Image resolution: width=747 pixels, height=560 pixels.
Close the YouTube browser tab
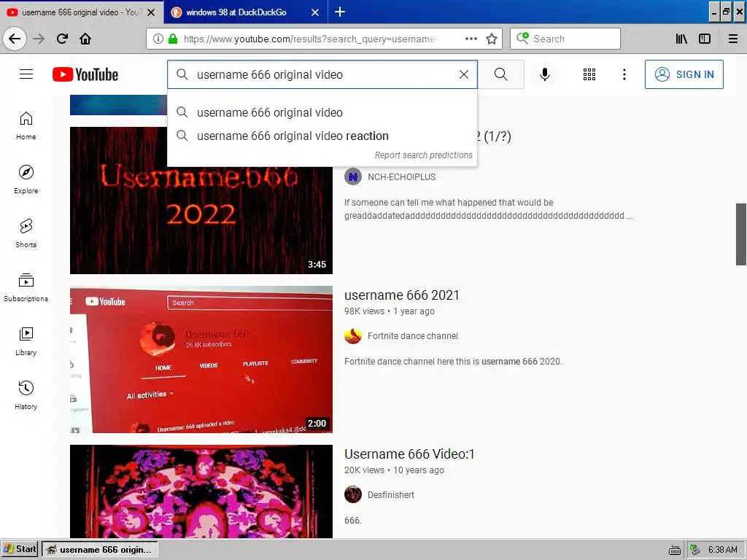(151, 12)
